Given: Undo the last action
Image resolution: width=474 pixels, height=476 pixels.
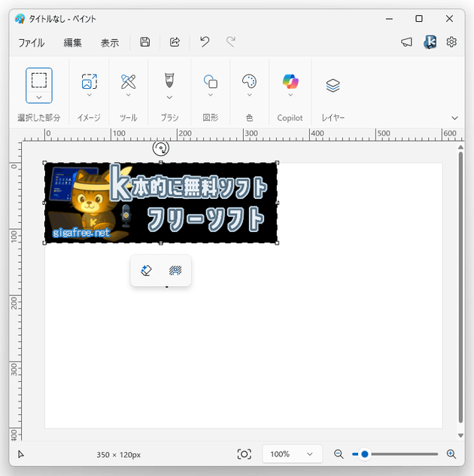Looking at the screenshot, I should pos(205,41).
